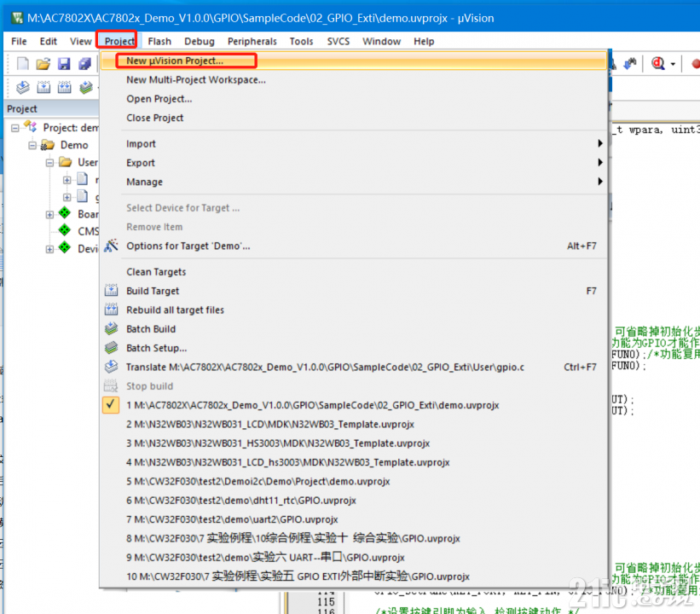
Task: Click the green diamond icon next to CMSIS
Action: pyautogui.click(x=65, y=230)
